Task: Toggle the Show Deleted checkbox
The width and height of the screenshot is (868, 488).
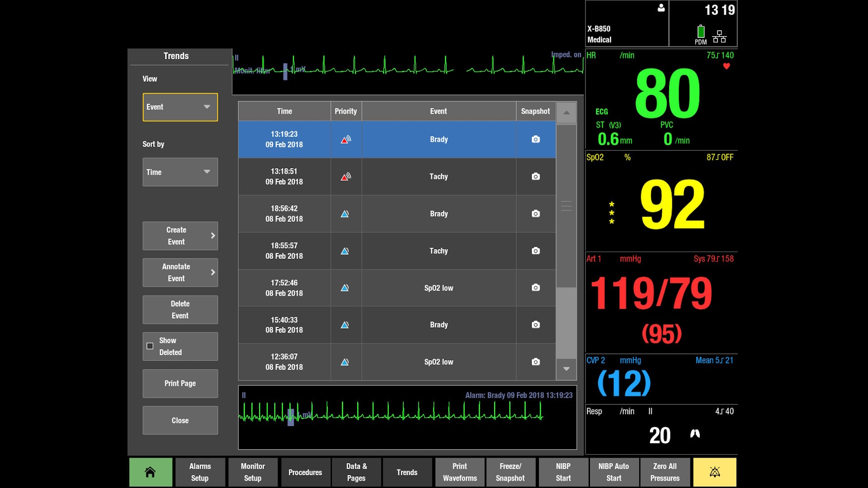Action: click(x=150, y=346)
